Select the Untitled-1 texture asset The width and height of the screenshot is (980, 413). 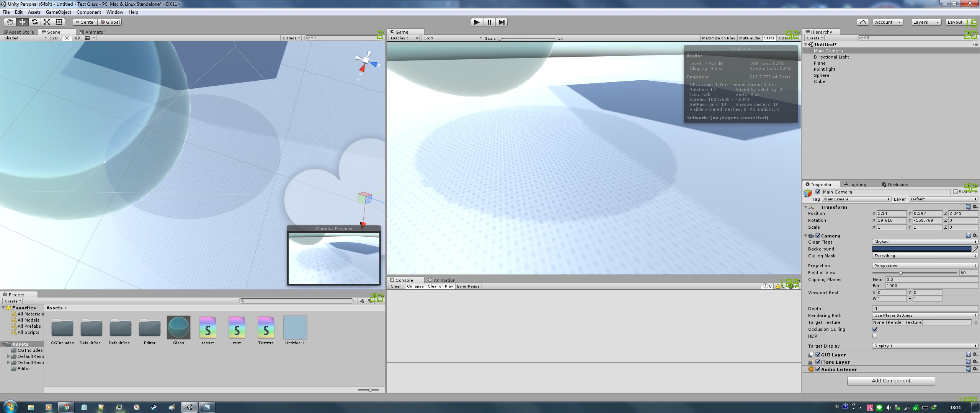coord(295,327)
